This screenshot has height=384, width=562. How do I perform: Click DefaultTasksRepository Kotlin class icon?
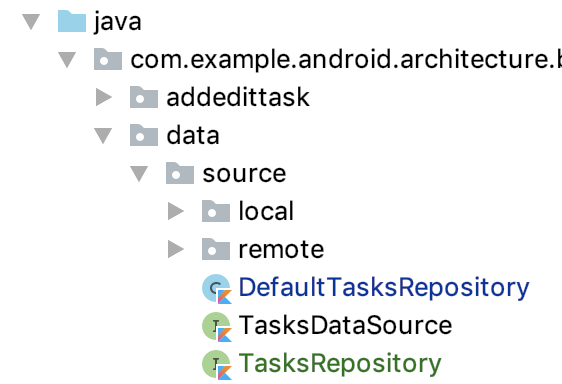click(x=217, y=289)
